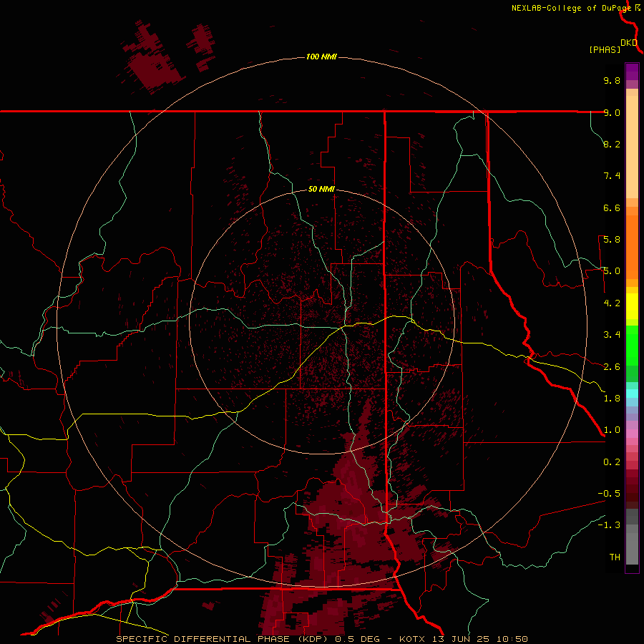This screenshot has width=644, height=644.
Task: Click the -0.5 scale value
Action: [609, 494]
